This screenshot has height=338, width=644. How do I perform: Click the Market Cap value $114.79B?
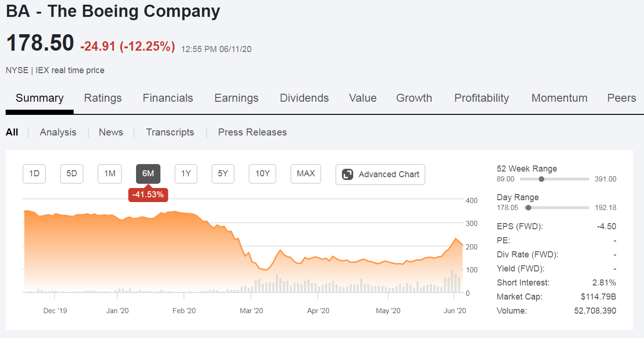coord(599,297)
